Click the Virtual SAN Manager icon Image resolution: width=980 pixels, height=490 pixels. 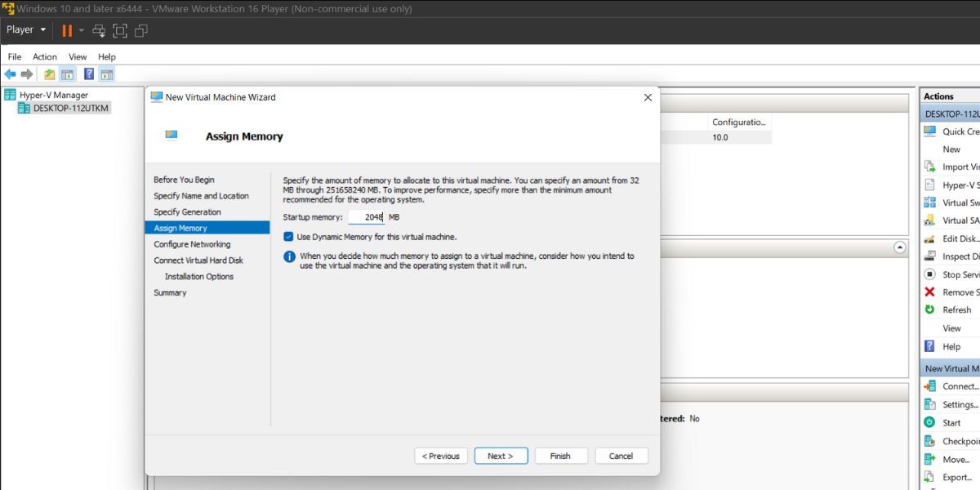click(929, 220)
